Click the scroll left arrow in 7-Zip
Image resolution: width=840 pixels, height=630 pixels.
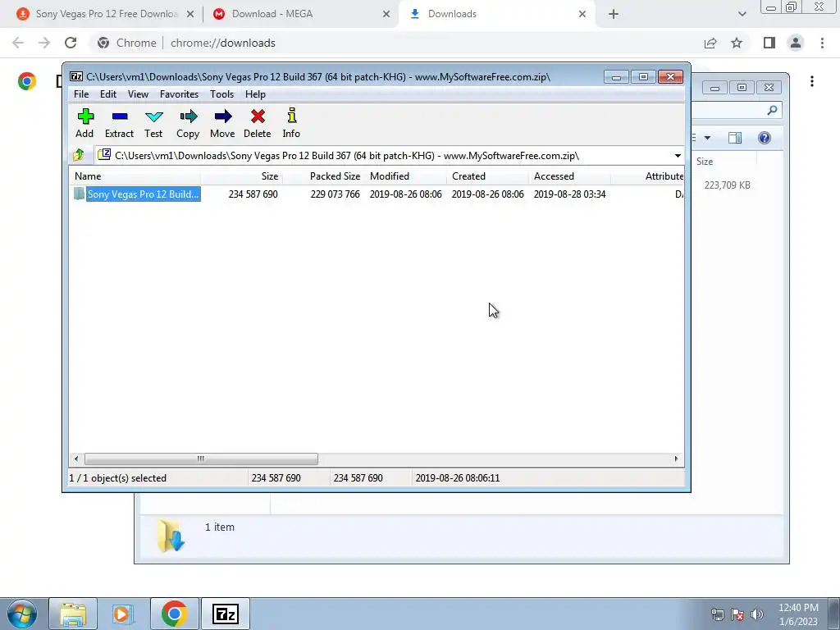click(x=76, y=459)
